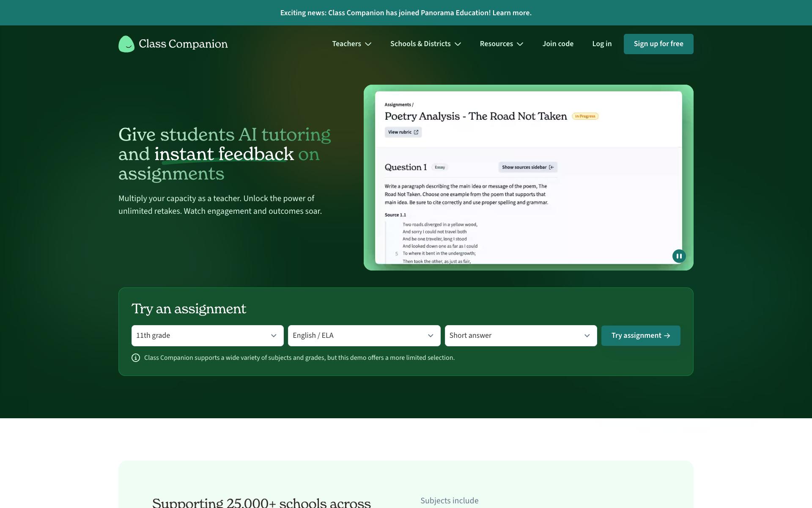
Task: Open the Schools & Districts menu
Action: click(425, 44)
